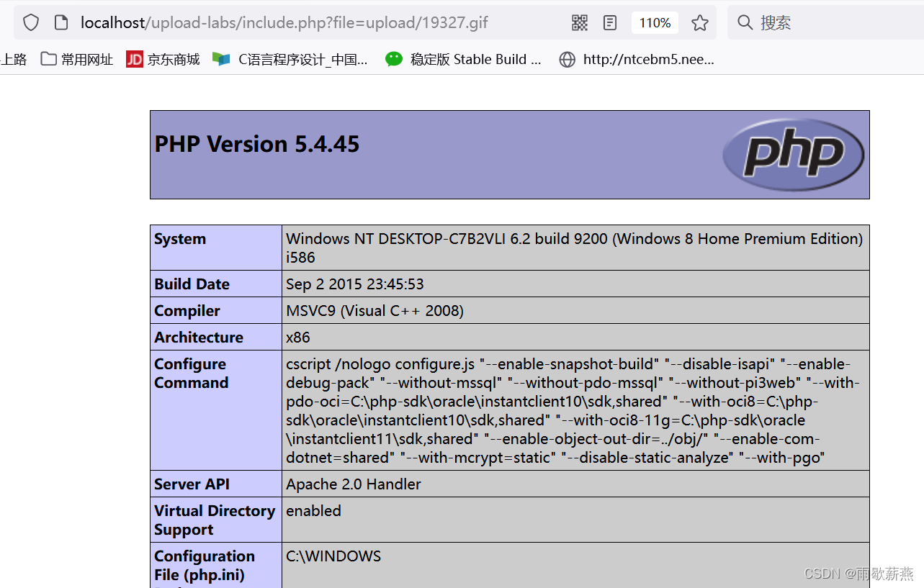The width and height of the screenshot is (924, 588).
Task: Click the page info icon in address bar
Action: click(x=61, y=23)
